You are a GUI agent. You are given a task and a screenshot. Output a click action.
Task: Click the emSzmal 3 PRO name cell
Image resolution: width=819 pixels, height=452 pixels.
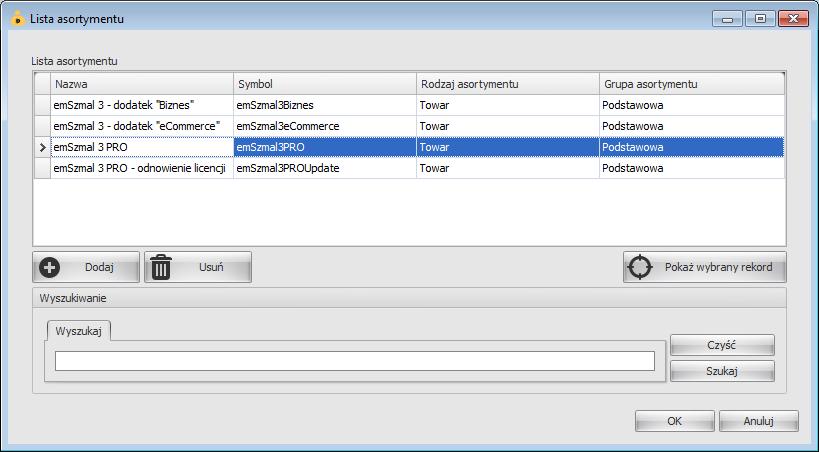pyautogui.click(x=142, y=147)
